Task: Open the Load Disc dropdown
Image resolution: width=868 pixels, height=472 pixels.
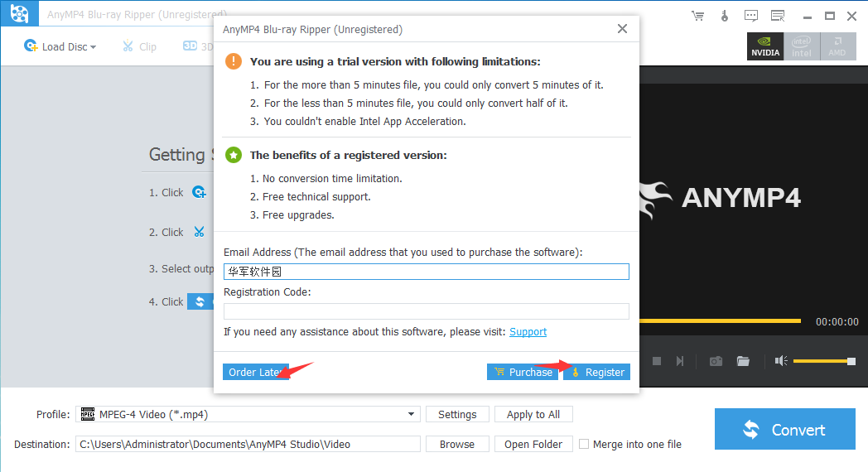Action: pyautogui.click(x=60, y=46)
